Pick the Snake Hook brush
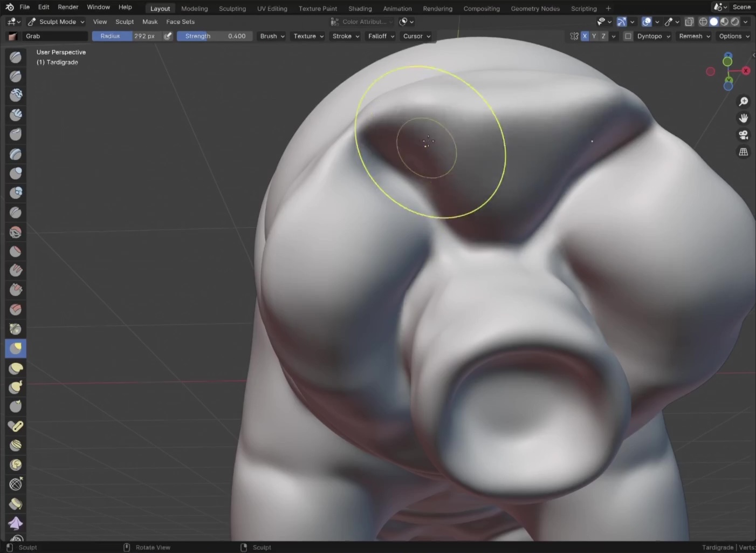The height and width of the screenshot is (553, 756). pos(16,387)
